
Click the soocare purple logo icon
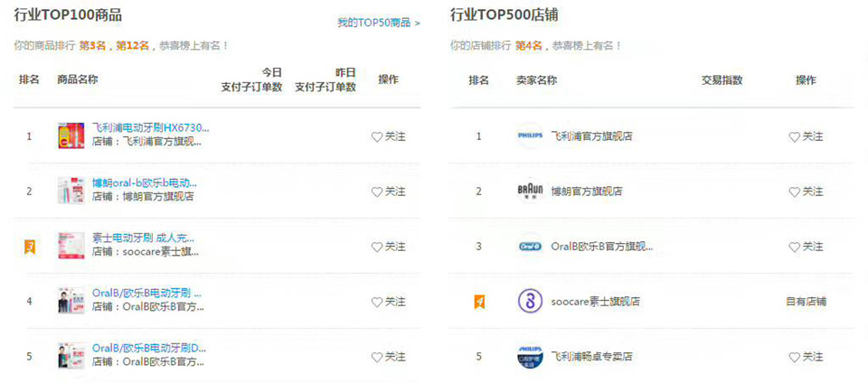[x=531, y=302]
